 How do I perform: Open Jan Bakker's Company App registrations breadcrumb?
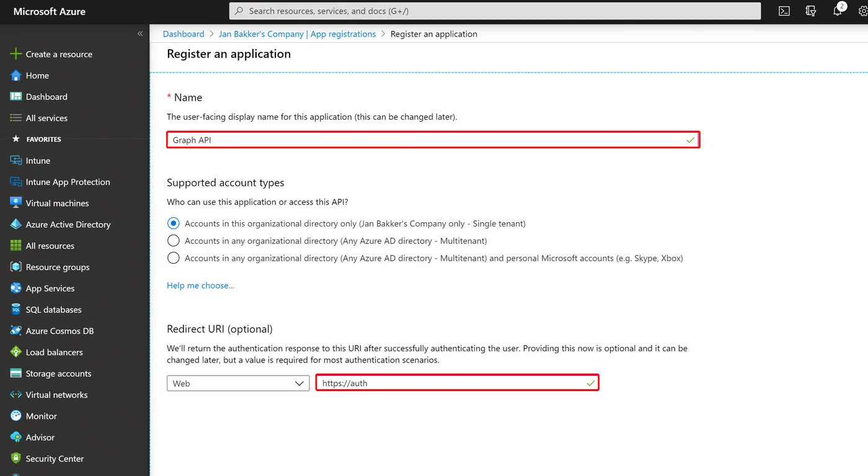[297, 34]
